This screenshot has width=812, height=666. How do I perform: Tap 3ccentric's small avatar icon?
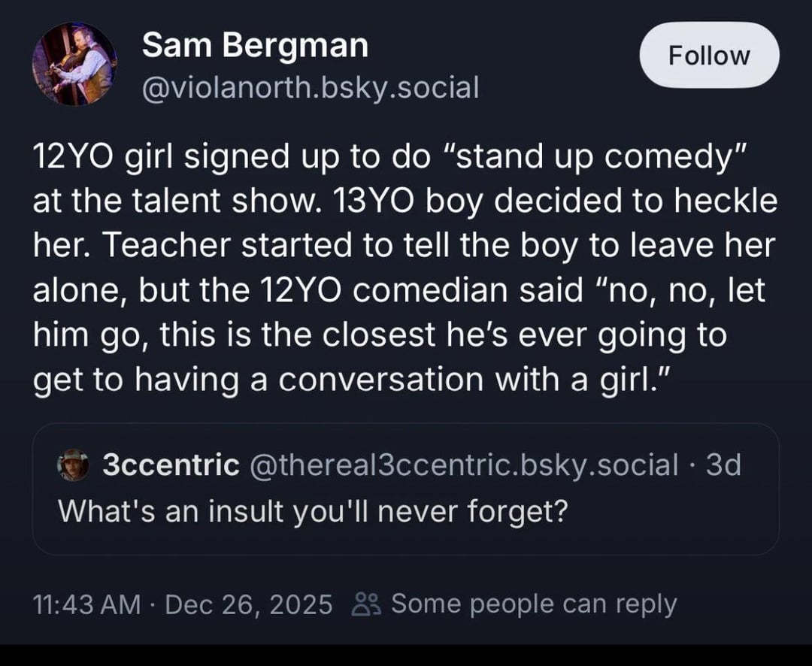[73, 465]
